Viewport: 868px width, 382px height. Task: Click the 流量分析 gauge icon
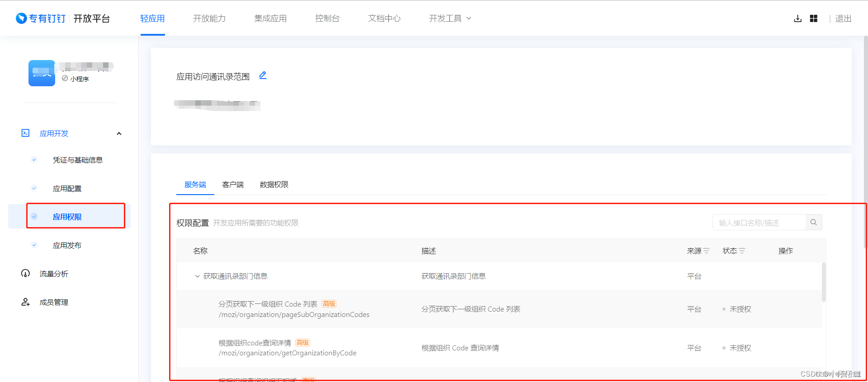pyautogui.click(x=25, y=273)
